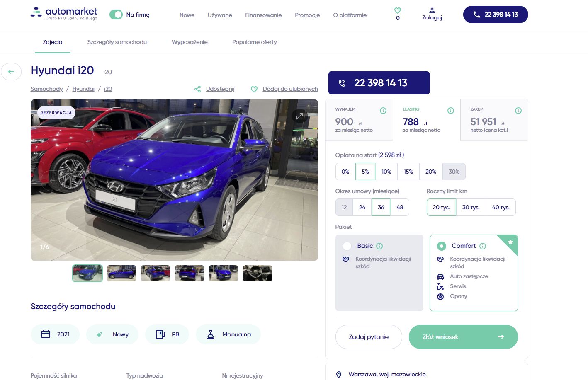The height and width of the screenshot is (380, 588).
Task: Open the favorites heart counter in header
Action: click(398, 14)
